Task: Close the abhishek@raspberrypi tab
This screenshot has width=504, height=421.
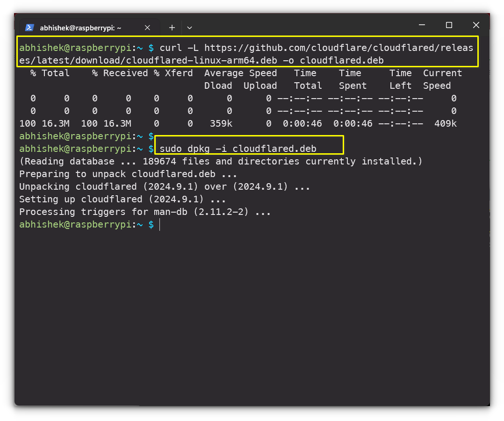Action: (x=148, y=28)
